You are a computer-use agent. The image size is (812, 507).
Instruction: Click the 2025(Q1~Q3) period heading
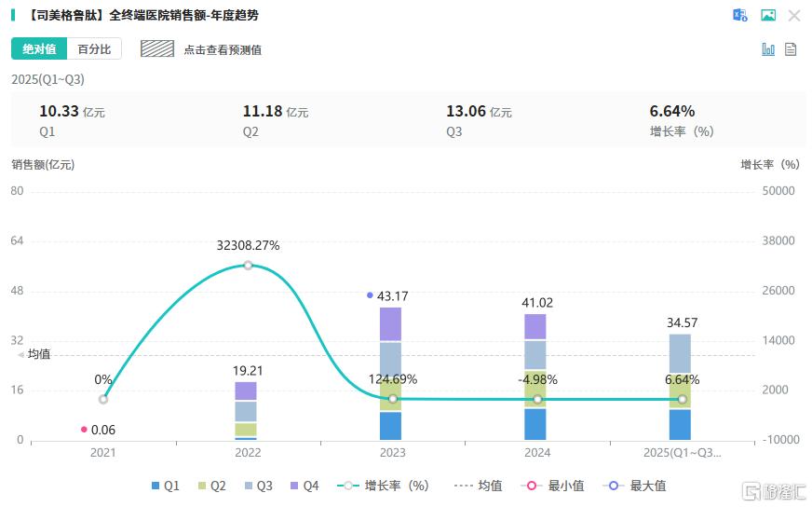pyautogui.click(x=47, y=79)
